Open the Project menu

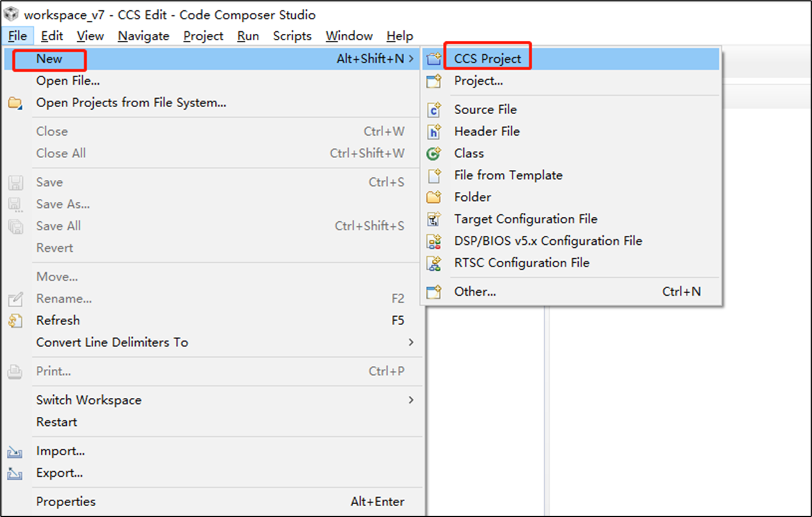click(x=203, y=36)
